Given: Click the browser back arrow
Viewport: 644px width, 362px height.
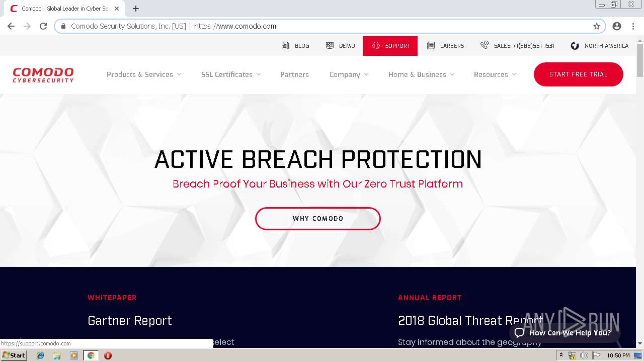Looking at the screenshot, I should (x=11, y=26).
